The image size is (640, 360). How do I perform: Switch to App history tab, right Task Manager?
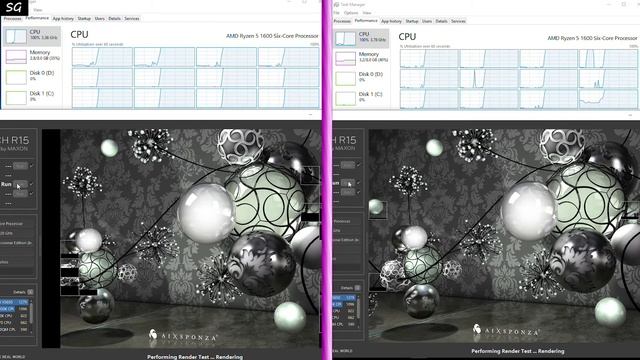391,21
